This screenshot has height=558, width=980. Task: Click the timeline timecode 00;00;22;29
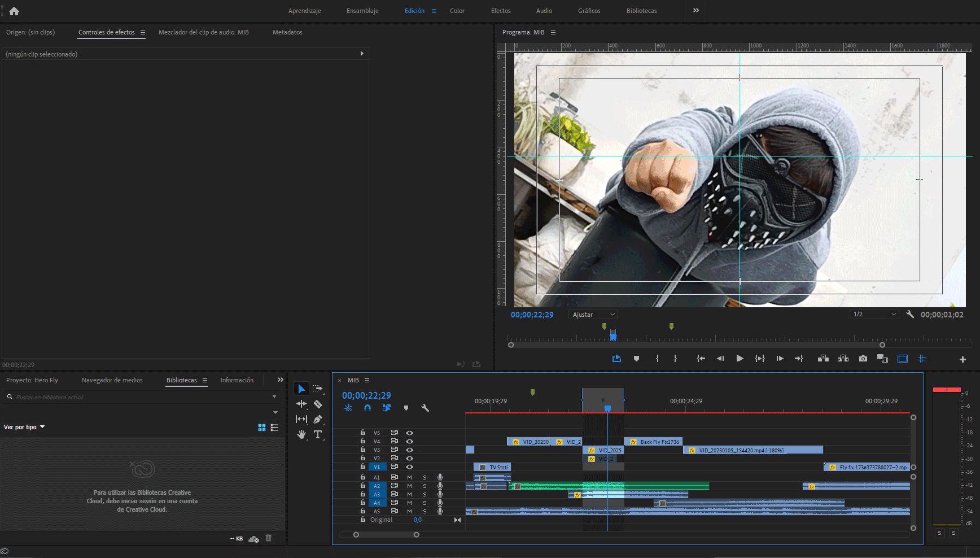click(366, 395)
